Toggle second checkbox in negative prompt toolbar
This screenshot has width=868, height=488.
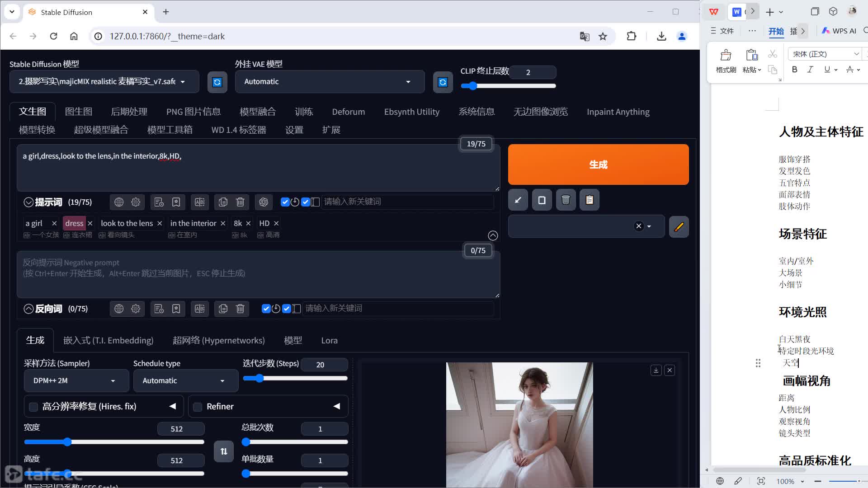point(287,309)
